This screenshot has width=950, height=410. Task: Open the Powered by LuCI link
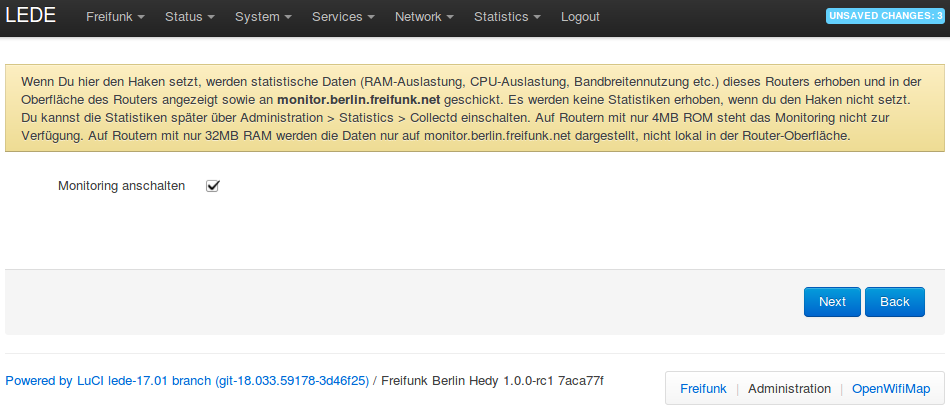pos(187,381)
